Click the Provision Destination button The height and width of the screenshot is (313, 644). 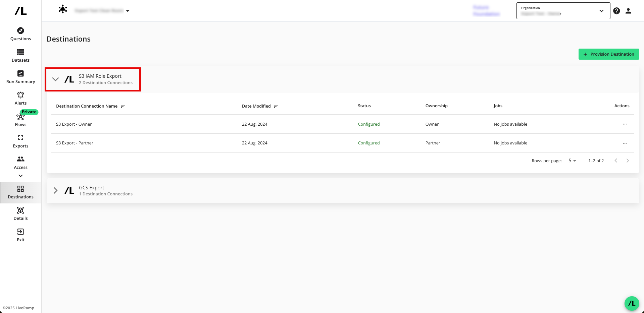pyautogui.click(x=608, y=54)
